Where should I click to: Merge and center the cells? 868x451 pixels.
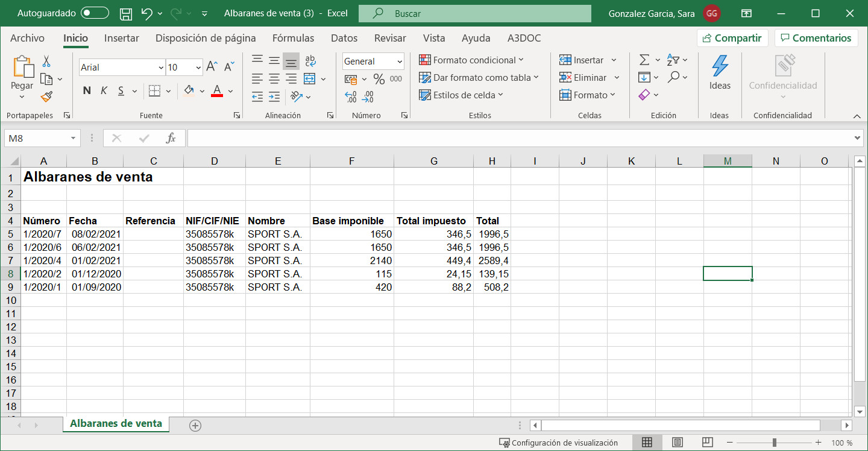(x=309, y=78)
